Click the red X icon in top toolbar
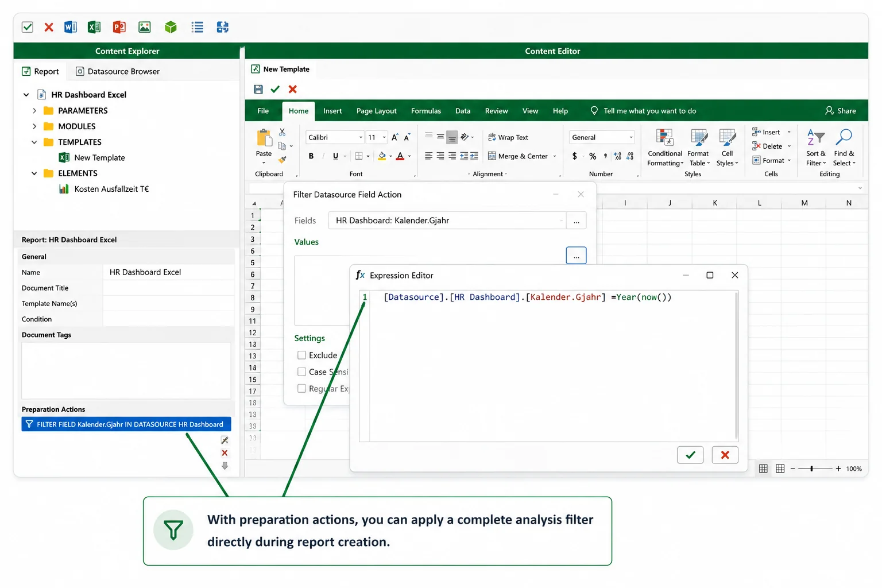Viewport: 882px width, 588px height. 49,27
